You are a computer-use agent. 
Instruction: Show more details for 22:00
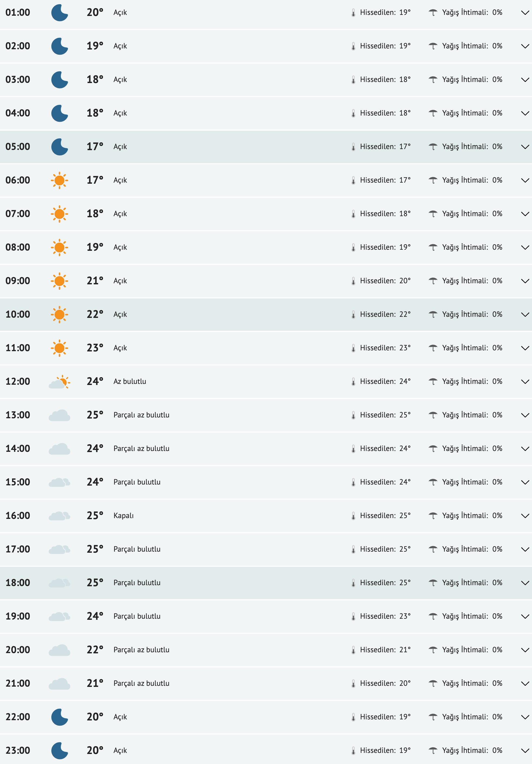525,717
